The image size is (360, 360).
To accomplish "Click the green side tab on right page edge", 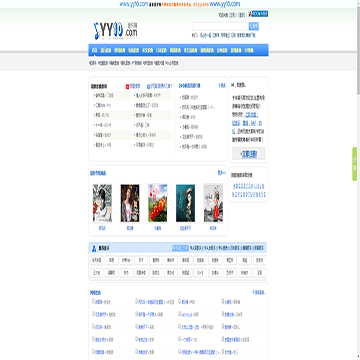I will click(355, 164).
